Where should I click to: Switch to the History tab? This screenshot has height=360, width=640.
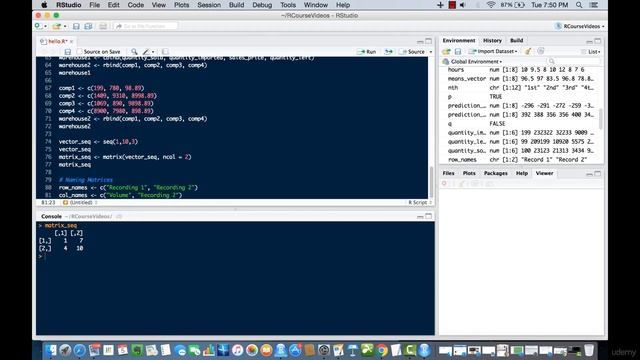point(492,40)
